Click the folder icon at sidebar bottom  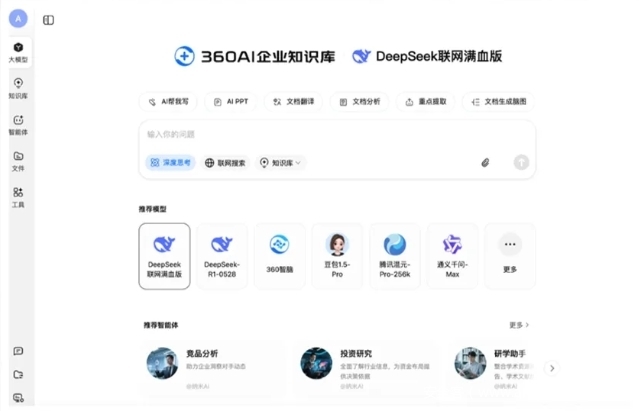coord(18,374)
